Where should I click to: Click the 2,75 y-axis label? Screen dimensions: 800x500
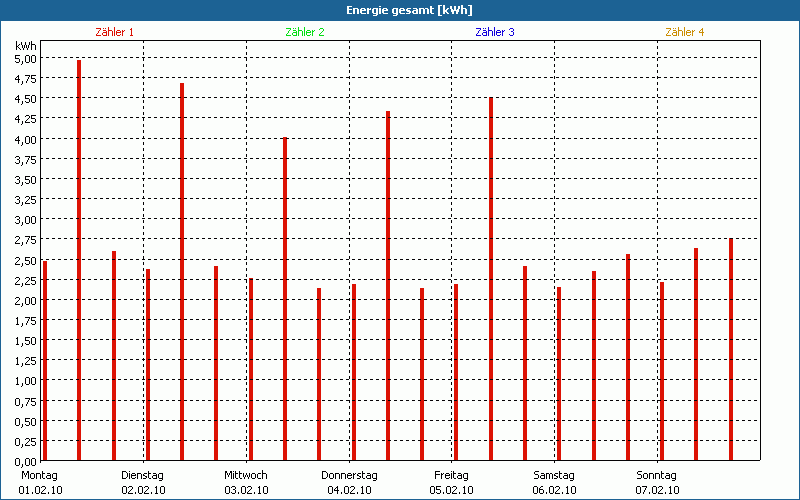(x=24, y=240)
